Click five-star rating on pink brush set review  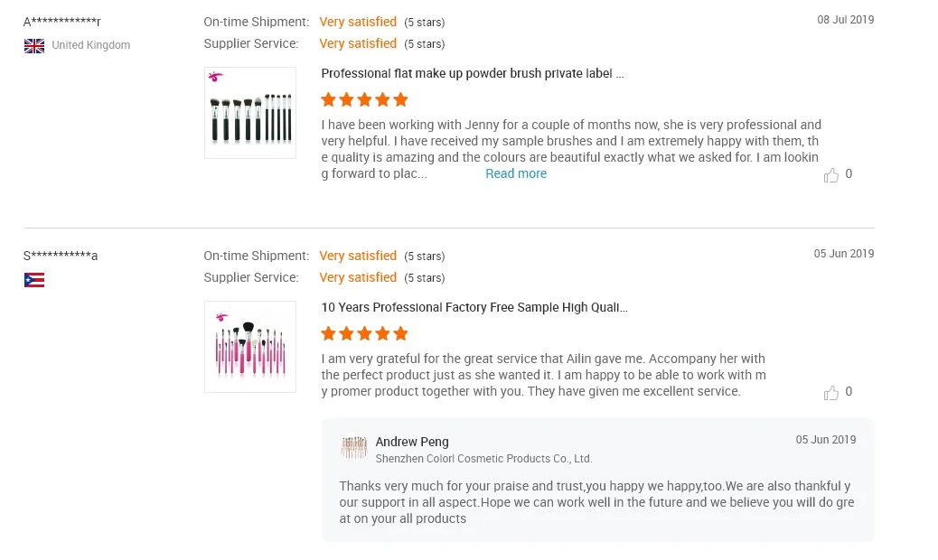[x=364, y=333]
